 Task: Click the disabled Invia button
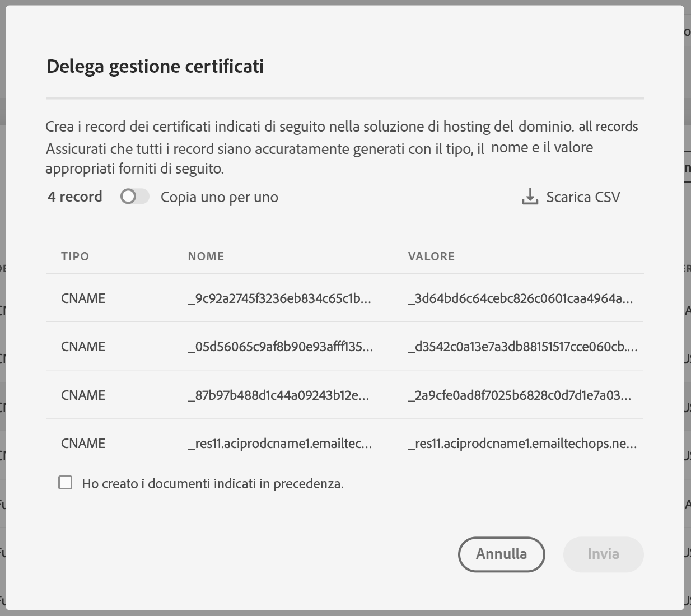pos(604,554)
